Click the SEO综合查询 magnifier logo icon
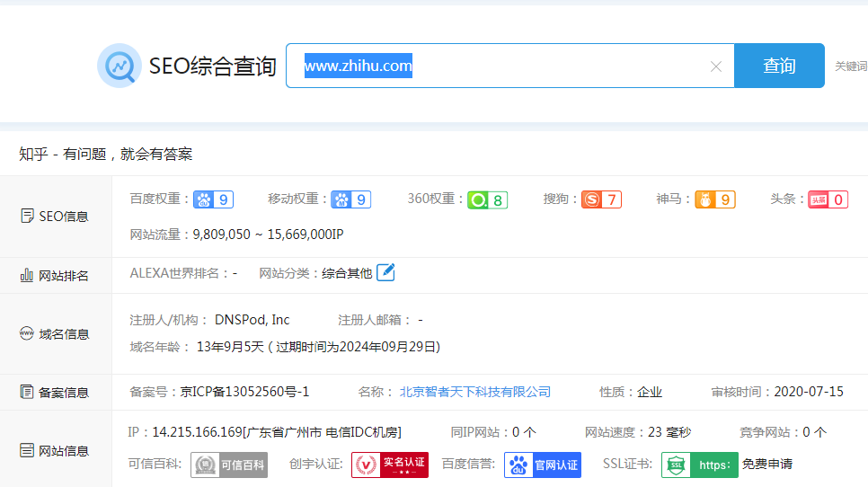868x487 pixels. (119, 66)
